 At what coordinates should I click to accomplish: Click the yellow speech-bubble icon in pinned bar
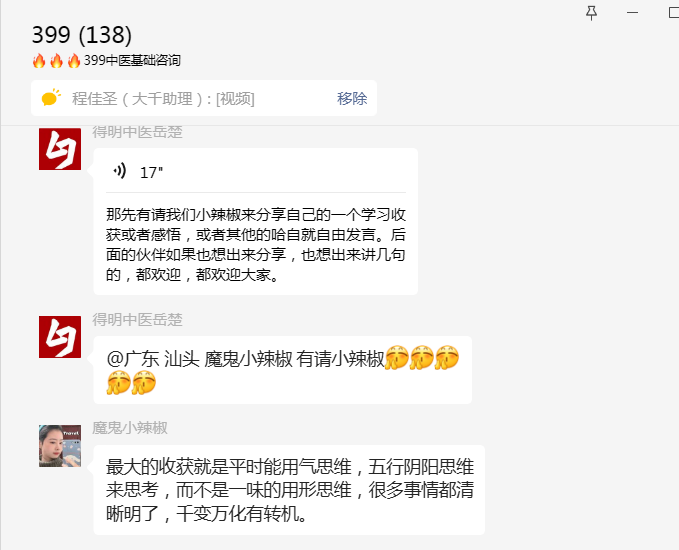tap(51, 98)
